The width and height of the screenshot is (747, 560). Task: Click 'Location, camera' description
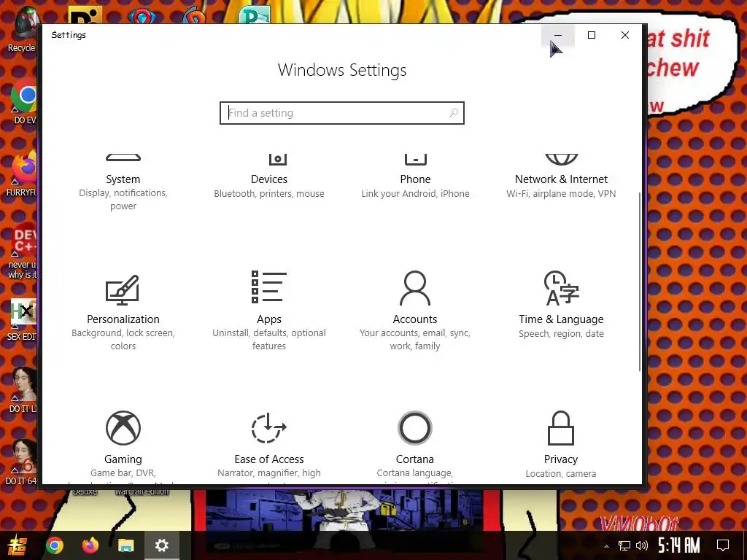(x=561, y=473)
